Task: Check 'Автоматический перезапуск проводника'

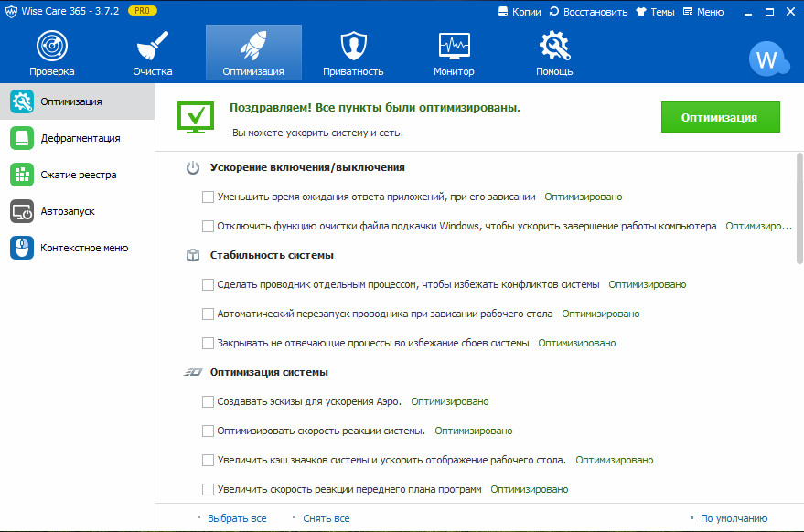Action: pos(208,314)
